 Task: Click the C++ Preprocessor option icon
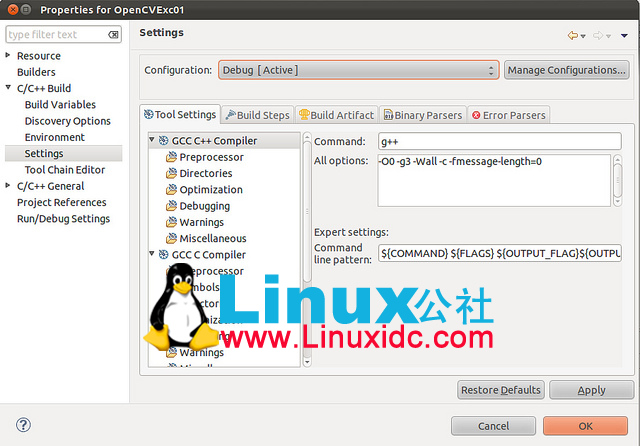171,157
